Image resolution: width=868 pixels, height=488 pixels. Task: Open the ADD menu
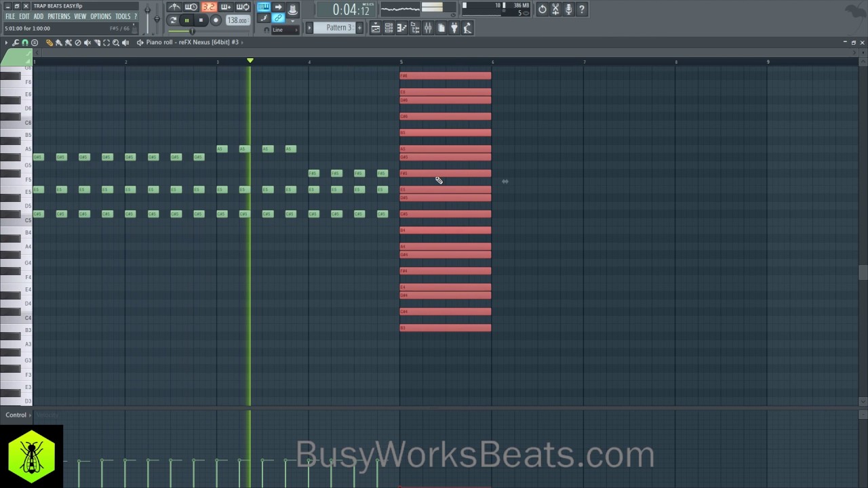tap(39, 16)
